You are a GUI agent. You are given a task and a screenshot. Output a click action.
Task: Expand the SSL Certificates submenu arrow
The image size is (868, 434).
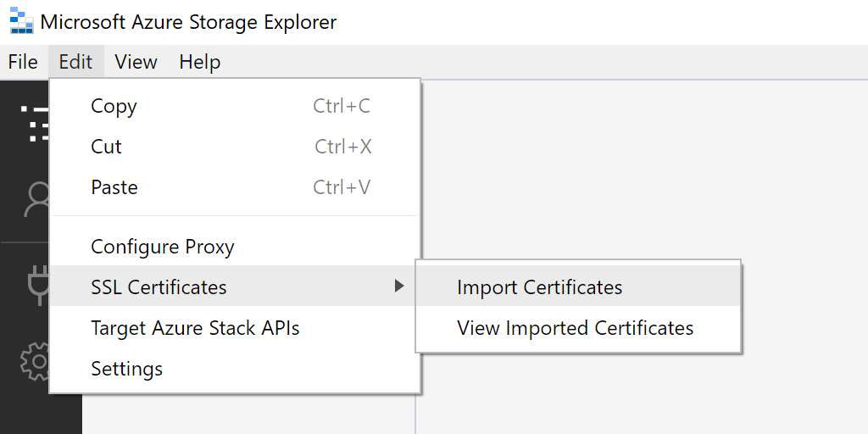click(399, 287)
